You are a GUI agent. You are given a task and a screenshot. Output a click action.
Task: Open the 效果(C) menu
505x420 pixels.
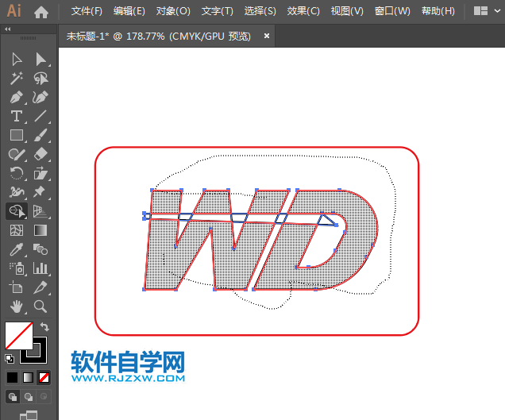pyautogui.click(x=303, y=11)
